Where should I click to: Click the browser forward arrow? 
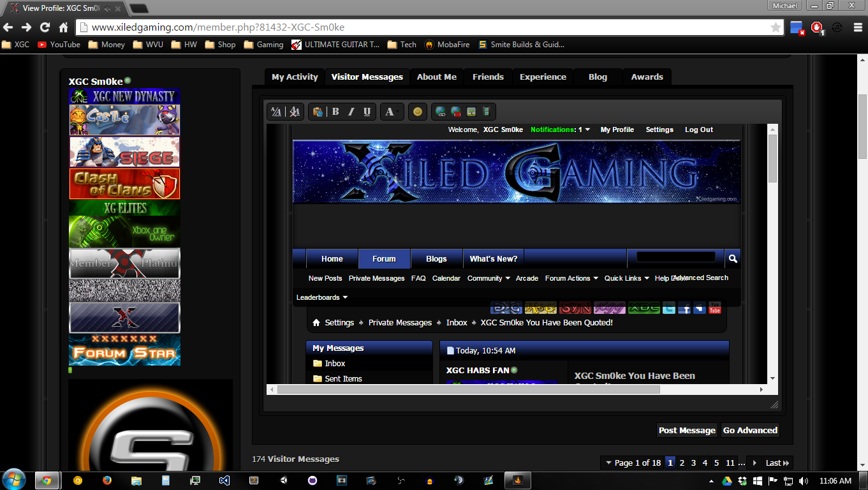click(x=26, y=27)
